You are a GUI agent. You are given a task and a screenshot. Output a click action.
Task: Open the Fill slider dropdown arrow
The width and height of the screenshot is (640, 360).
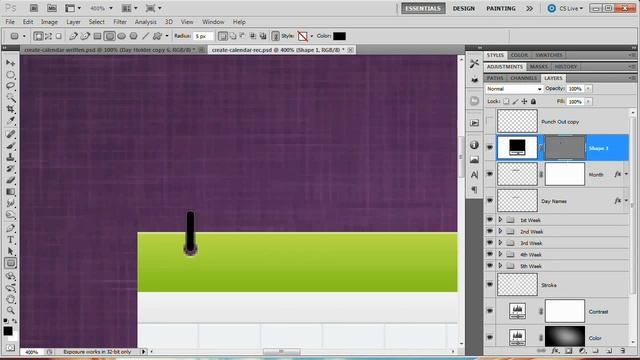(588, 101)
